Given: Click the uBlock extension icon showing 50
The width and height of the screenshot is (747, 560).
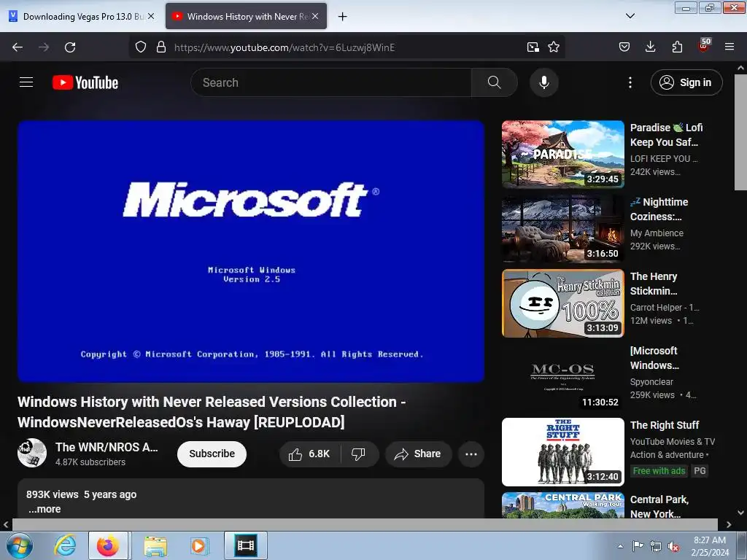Looking at the screenshot, I should click(x=704, y=46).
